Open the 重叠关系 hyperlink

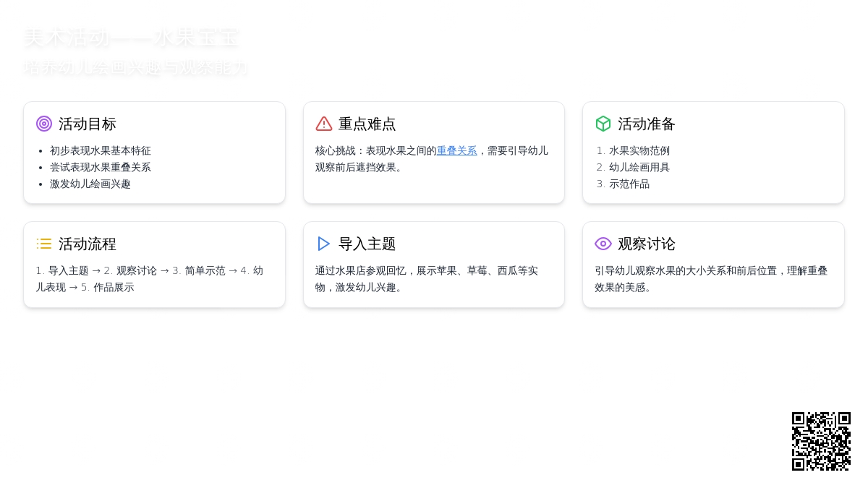point(456,150)
